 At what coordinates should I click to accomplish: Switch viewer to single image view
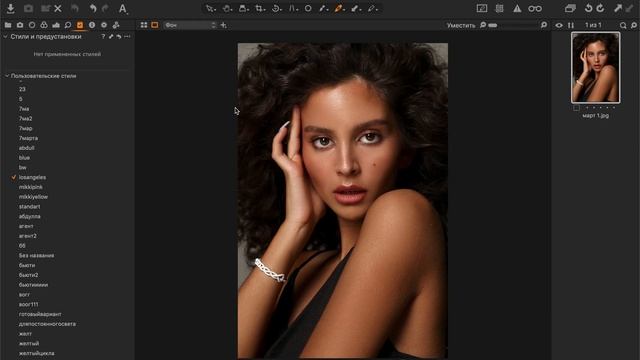point(155,25)
